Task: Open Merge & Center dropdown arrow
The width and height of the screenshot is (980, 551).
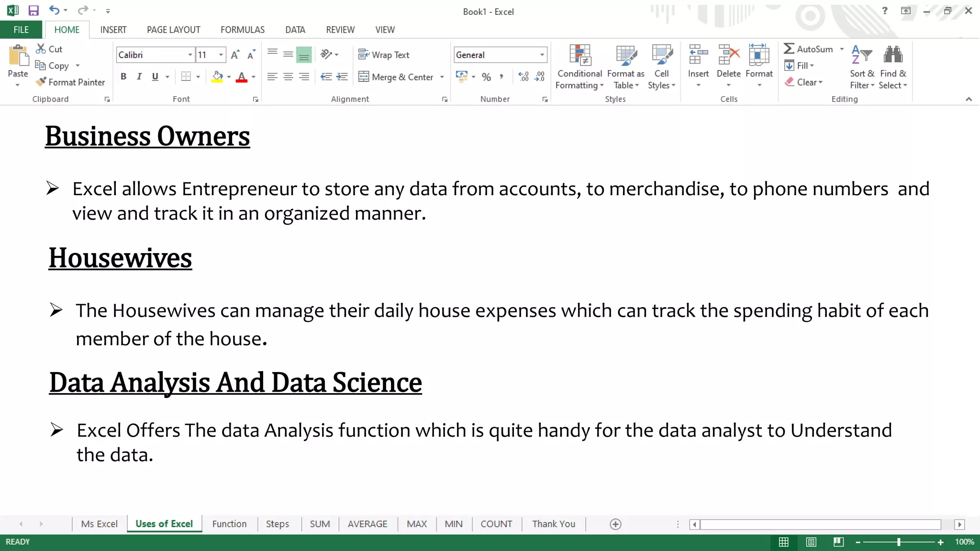Action: (x=442, y=77)
